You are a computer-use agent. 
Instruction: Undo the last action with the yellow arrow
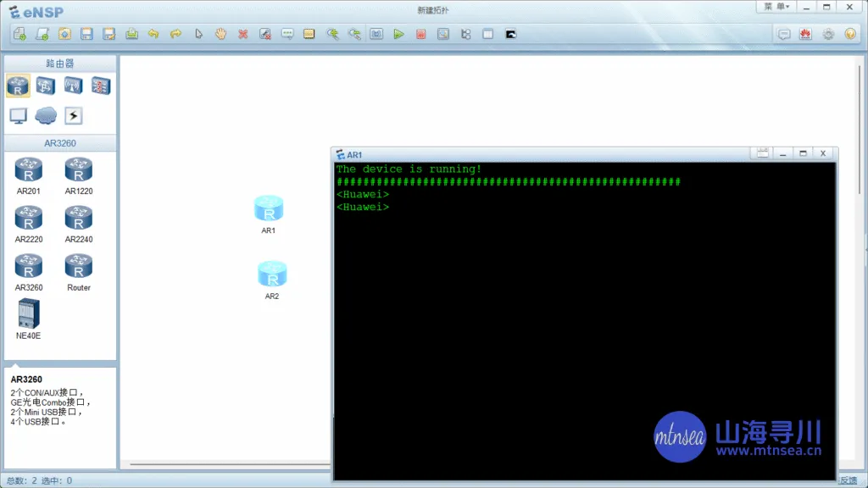tap(153, 34)
